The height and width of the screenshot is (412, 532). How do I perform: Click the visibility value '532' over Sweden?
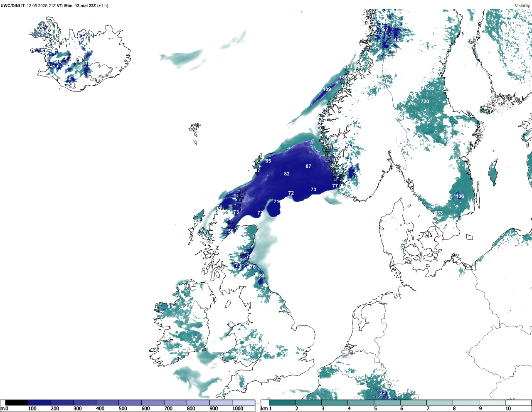430,89
